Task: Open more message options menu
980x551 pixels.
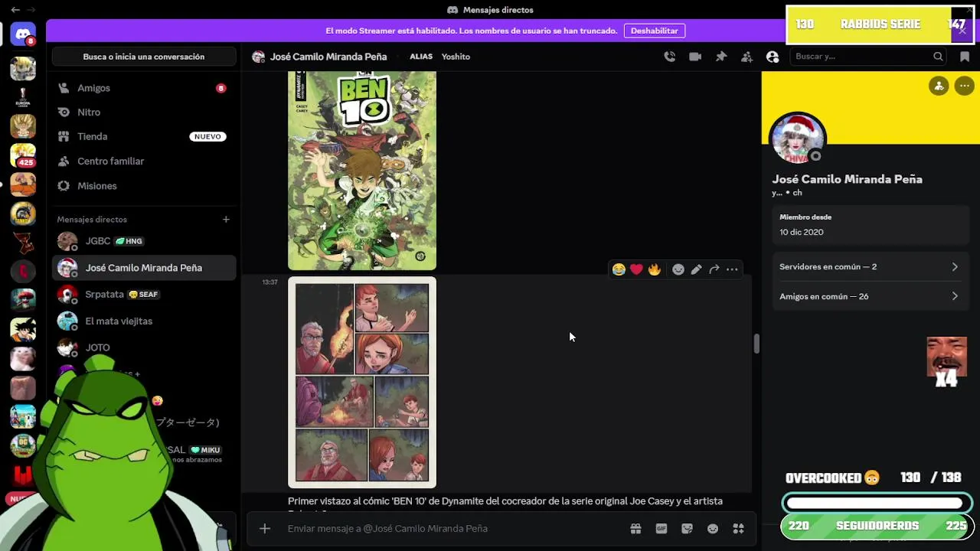Action: [732, 269]
